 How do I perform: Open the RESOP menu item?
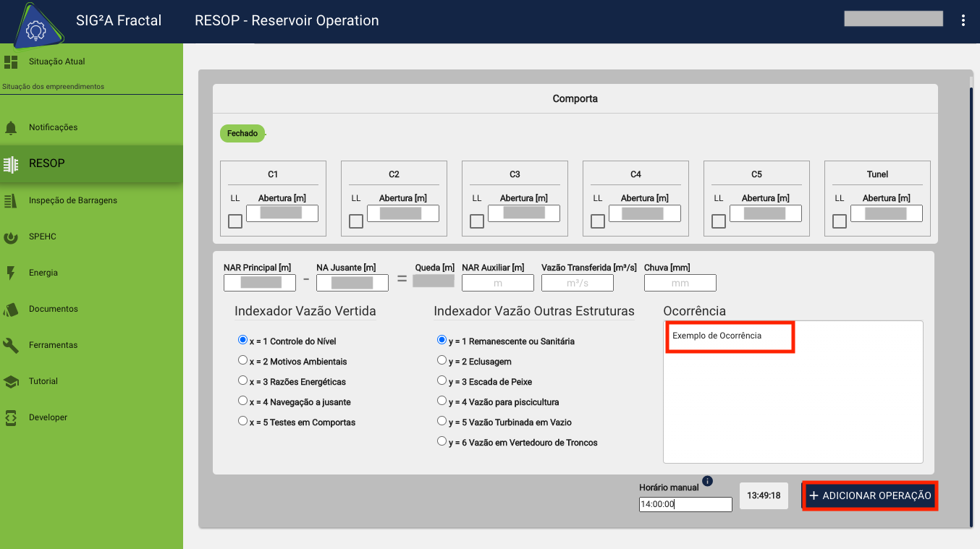47,163
